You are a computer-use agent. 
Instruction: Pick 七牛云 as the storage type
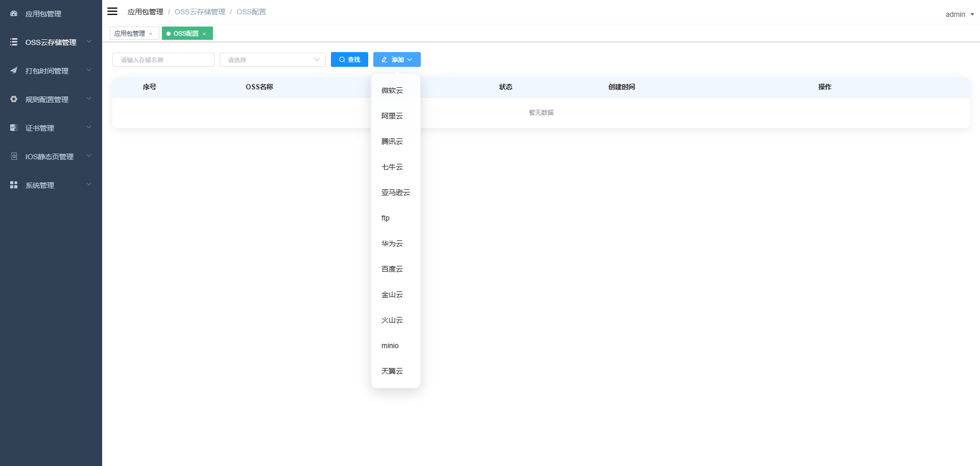391,167
